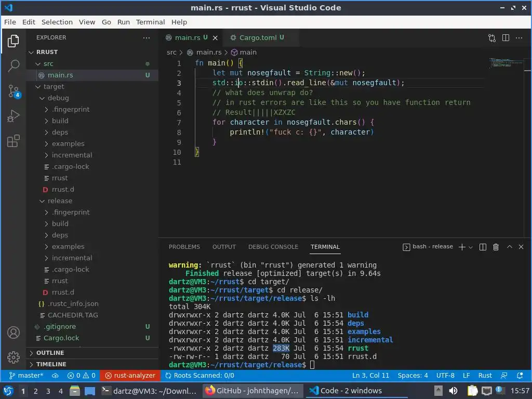Image resolution: width=532 pixels, height=399 pixels.
Task: Open the Run and Debug view
Action: coord(13,116)
